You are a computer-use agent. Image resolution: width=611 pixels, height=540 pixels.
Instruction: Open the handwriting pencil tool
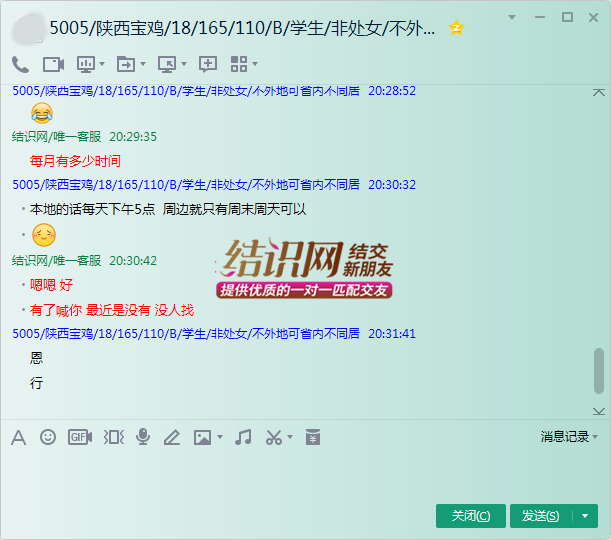coord(172,437)
